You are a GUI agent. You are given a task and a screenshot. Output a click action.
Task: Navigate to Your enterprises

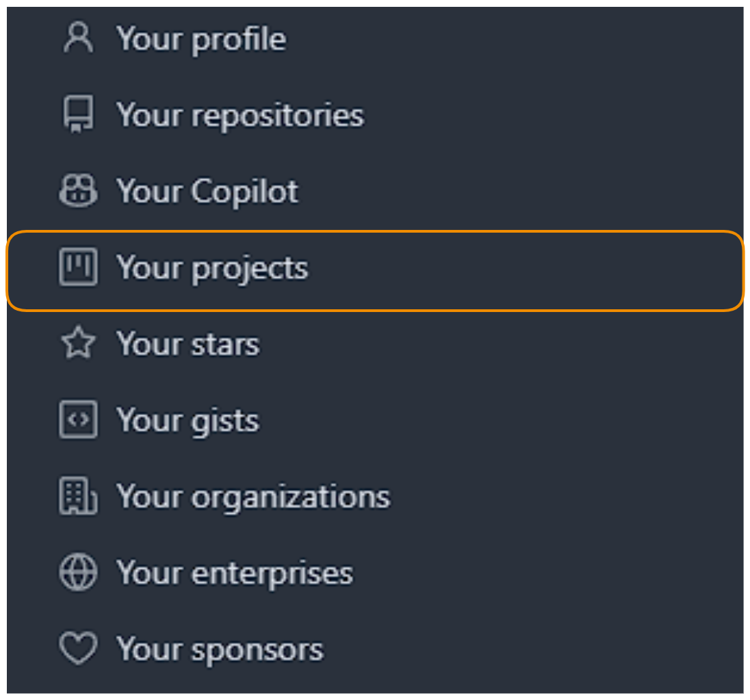[x=235, y=573]
